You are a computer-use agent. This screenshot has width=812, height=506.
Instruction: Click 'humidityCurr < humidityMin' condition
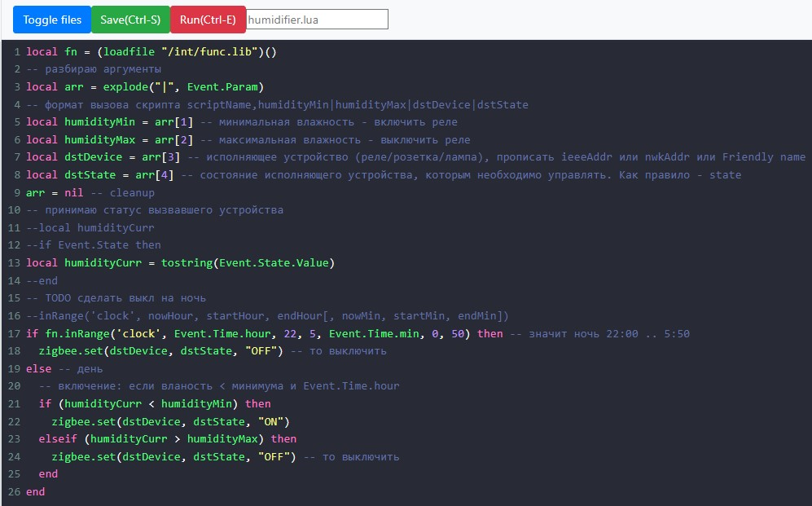(148, 404)
